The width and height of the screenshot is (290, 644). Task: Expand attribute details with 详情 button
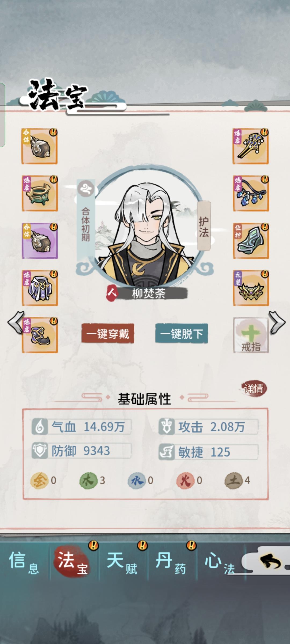pos(253,388)
